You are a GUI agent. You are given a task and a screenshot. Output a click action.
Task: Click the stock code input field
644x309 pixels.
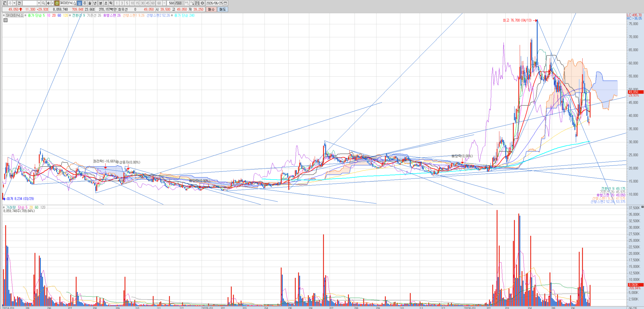click(30, 3)
